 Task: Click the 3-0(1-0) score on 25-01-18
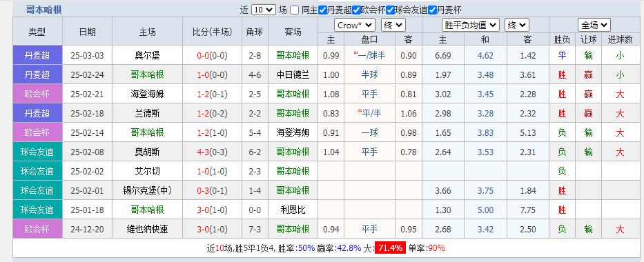coord(212,210)
